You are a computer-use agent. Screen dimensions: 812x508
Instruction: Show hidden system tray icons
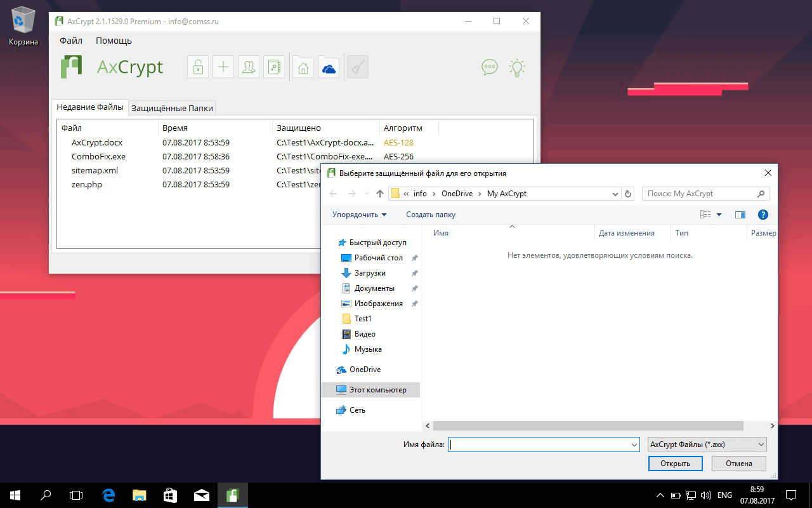[x=660, y=495]
